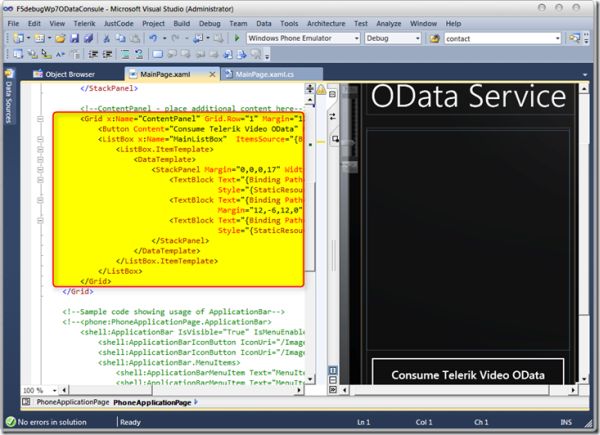Collapse the MainListBox ListBox code region
The width and height of the screenshot is (600, 435).
pos(40,139)
